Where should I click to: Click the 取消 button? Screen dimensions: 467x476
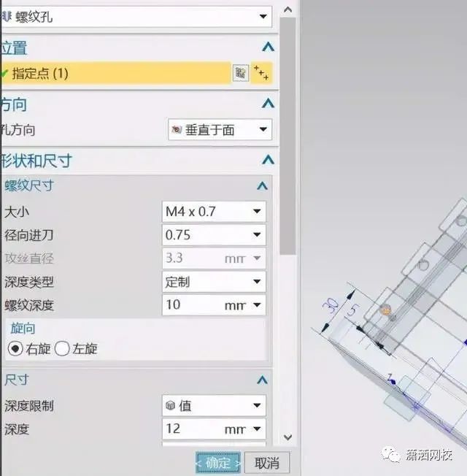point(267,463)
